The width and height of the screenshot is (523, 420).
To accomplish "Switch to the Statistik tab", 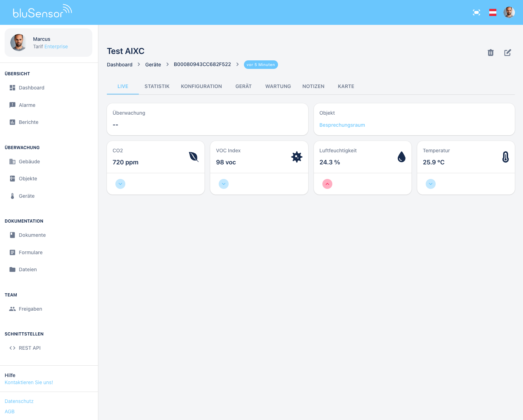I will (x=157, y=86).
